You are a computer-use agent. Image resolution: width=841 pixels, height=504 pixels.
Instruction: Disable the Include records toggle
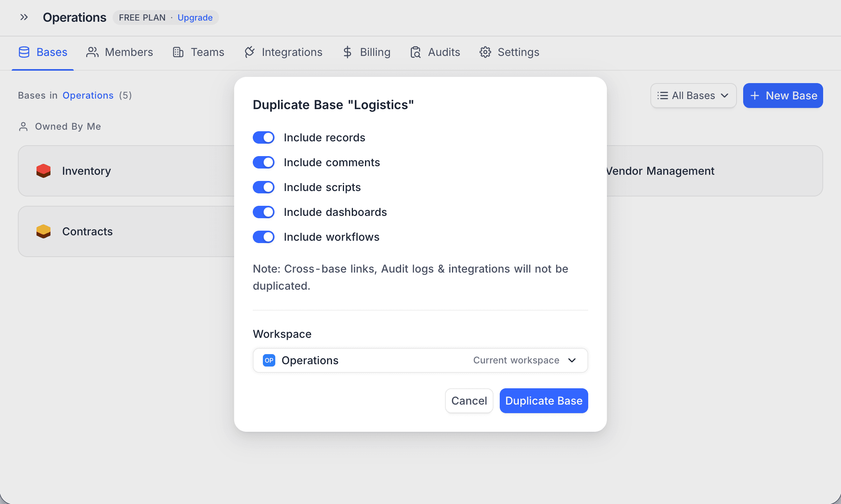(264, 137)
